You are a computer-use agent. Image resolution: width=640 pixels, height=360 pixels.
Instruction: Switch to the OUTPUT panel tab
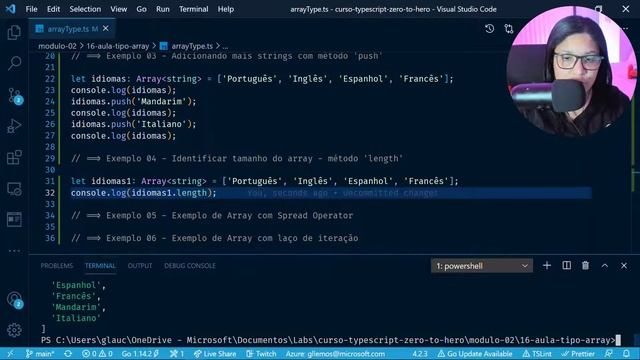[140, 266]
